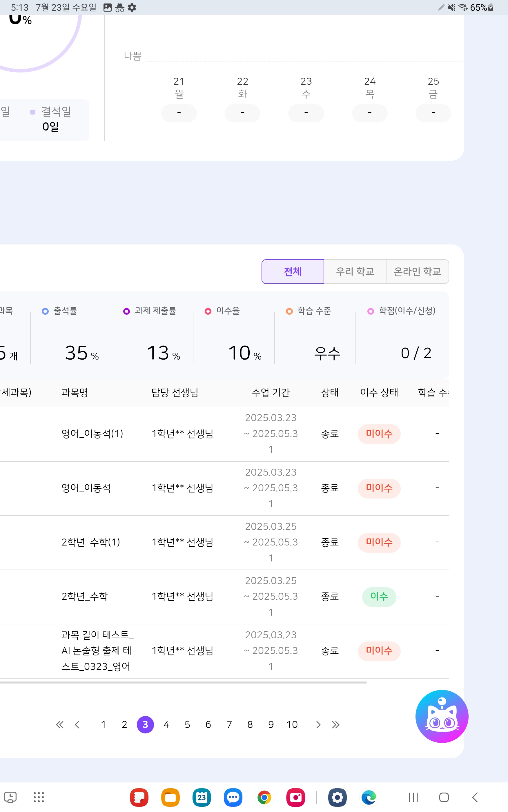Image resolution: width=508 pixels, height=812 pixels.
Task: Launch Chrome from the taskbar
Action: tap(264, 797)
